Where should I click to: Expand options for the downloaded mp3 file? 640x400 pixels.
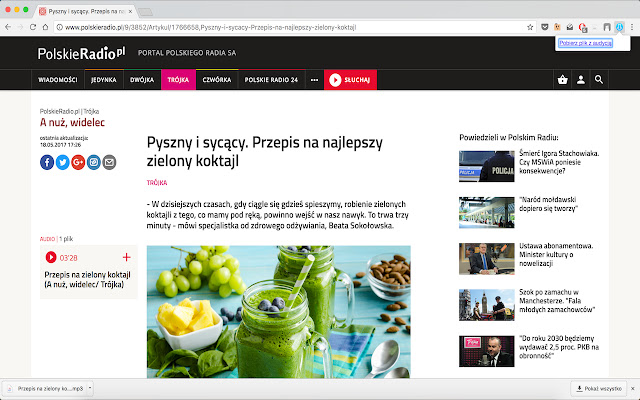click(x=90, y=388)
